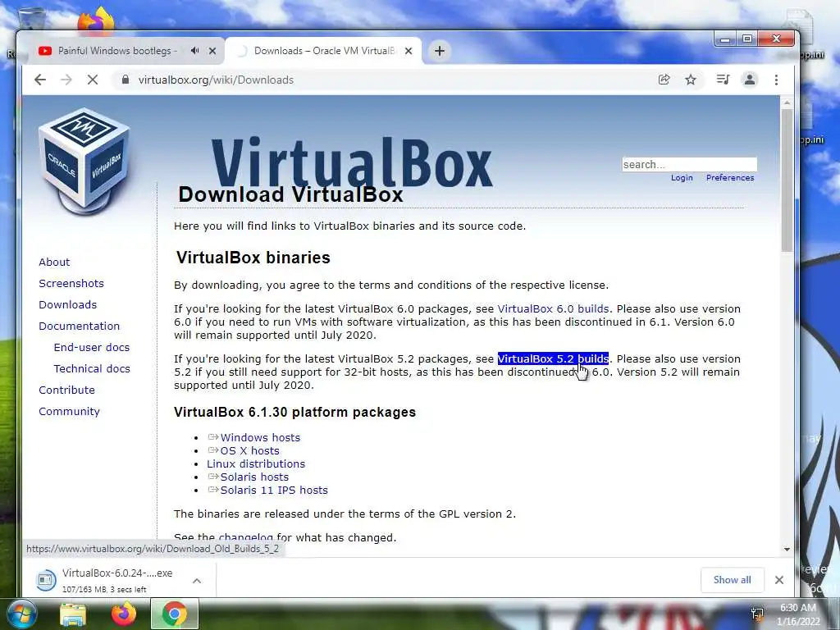This screenshot has width=840, height=630.
Task: Select the Downloads Oracle VM VirtualBox tab
Action: tap(325, 51)
